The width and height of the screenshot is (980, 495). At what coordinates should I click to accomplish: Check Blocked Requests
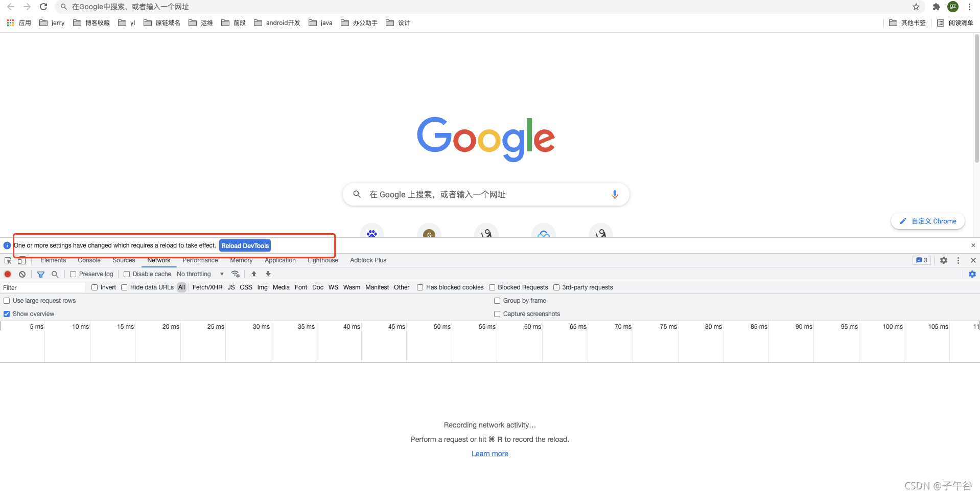tap(492, 287)
